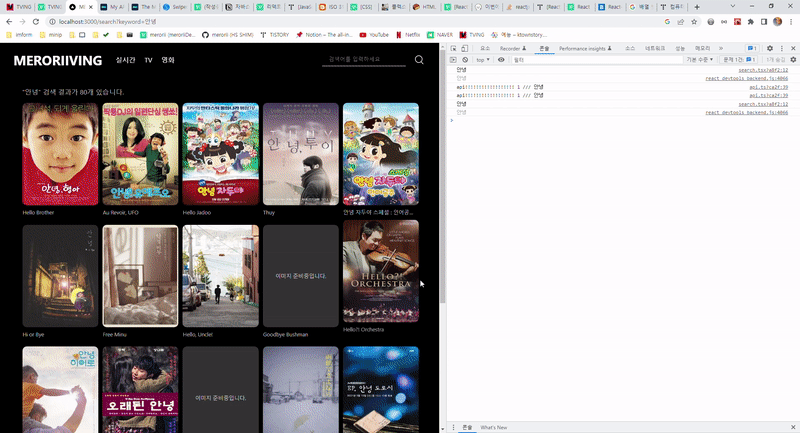Viewport: 800px width, 433px height.
Task: Toggle the browser side panel icon
Action: 764,22
